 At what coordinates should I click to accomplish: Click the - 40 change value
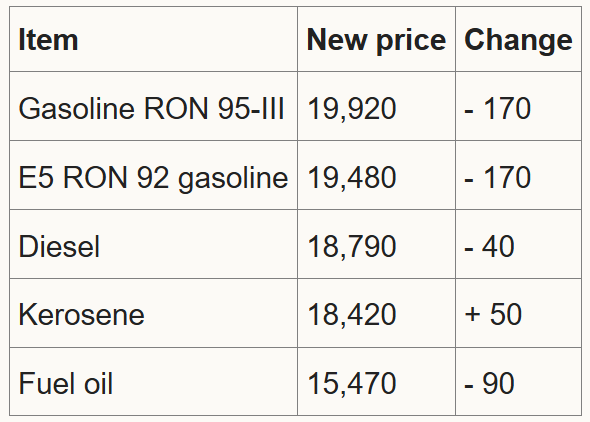click(x=518, y=244)
